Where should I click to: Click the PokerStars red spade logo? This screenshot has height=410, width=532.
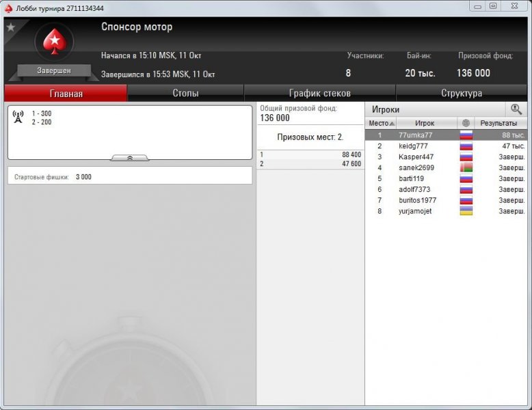coord(53,42)
